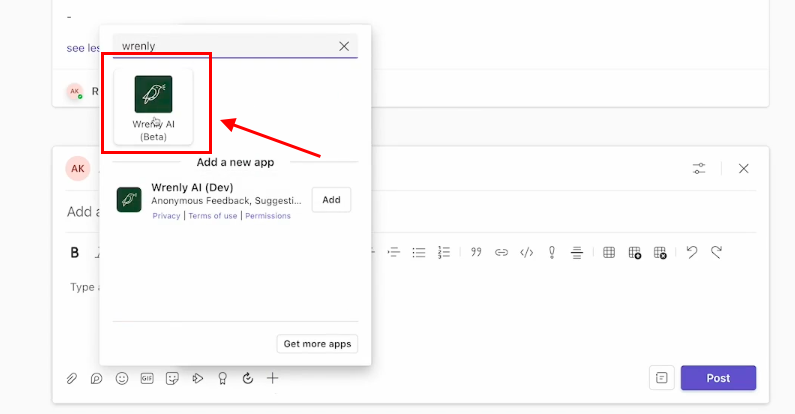Screen dimensions: 795x414
Task: Insert a numbered list
Action: click(x=444, y=252)
